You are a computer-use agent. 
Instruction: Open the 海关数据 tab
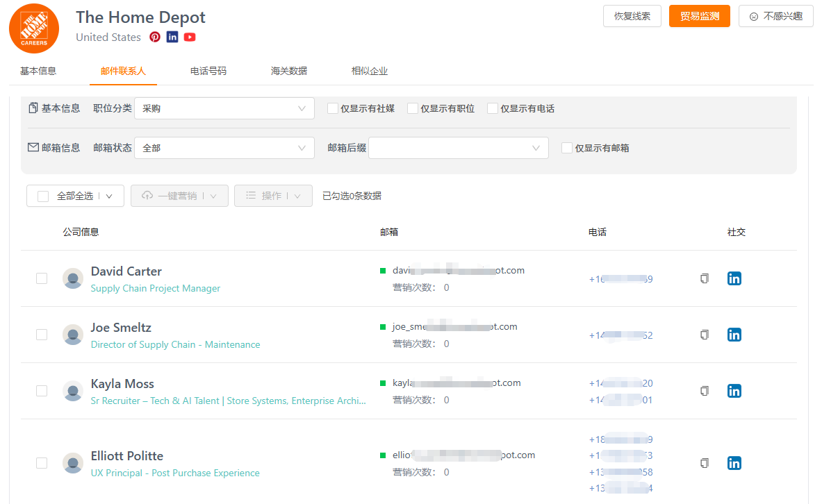[289, 71]
